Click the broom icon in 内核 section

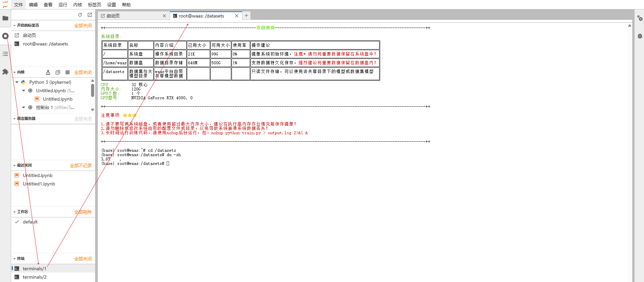48,72
